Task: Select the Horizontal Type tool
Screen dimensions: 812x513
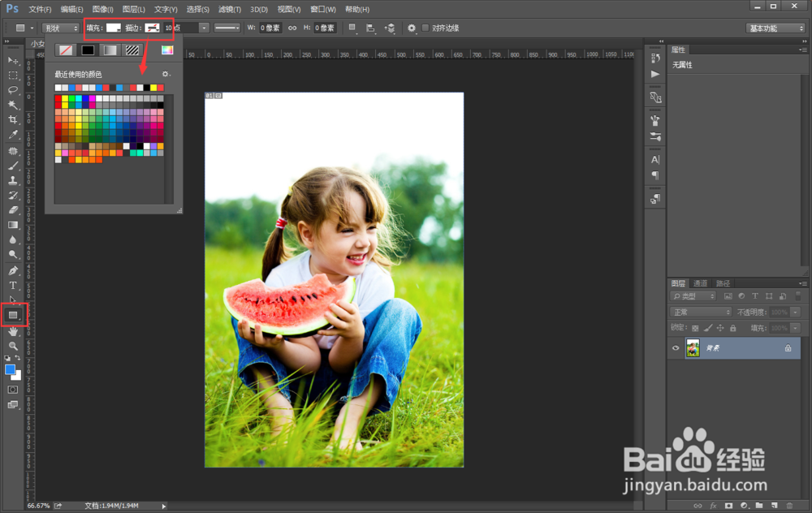Action: click(13, 285)
